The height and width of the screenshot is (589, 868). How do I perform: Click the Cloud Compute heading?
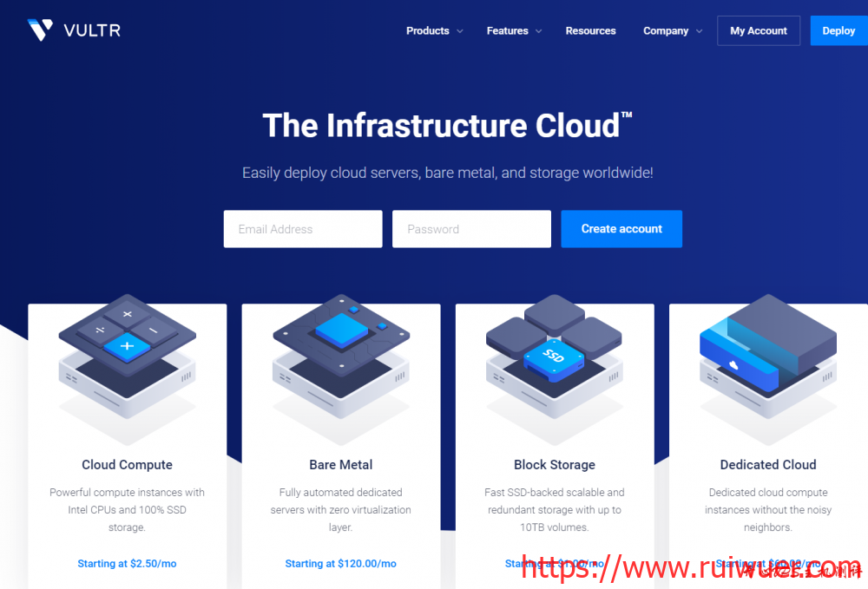pos(127,465)
